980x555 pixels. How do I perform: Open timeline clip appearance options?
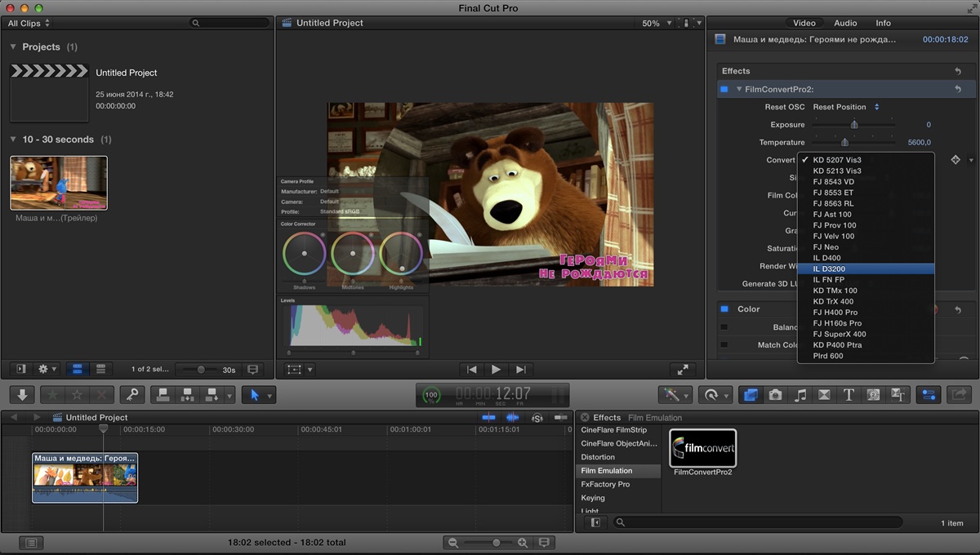click(545, 543)
